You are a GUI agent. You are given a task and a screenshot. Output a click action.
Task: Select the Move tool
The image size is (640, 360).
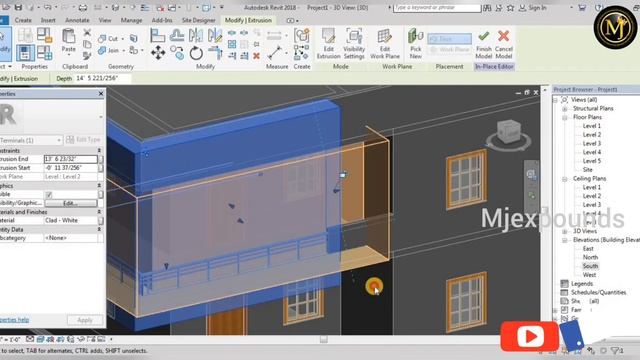(158, 53)
